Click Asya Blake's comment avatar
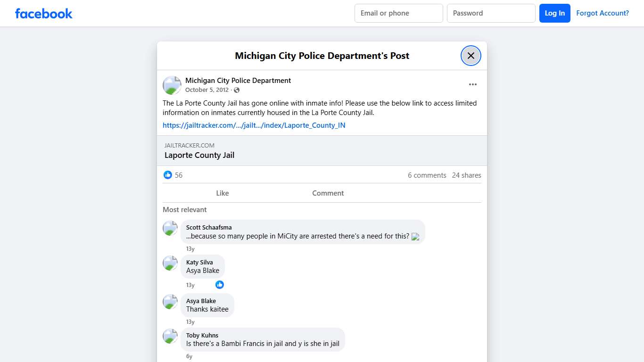This screenshot has height=362, width=644. (x=170, y=302)
